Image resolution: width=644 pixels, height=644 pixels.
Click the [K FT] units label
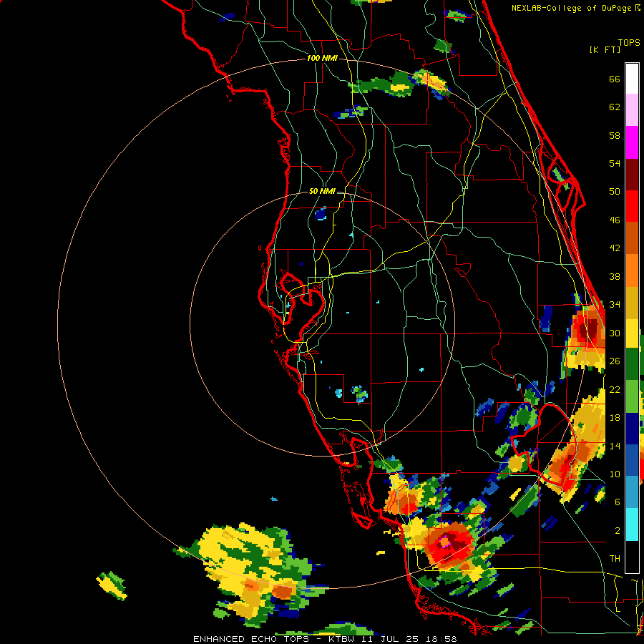pos(605,49)
